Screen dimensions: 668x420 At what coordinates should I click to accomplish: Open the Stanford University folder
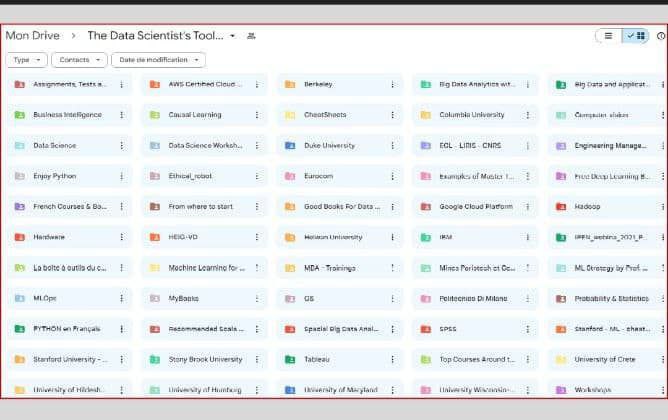pyautogui.click(x=68, y=359)
